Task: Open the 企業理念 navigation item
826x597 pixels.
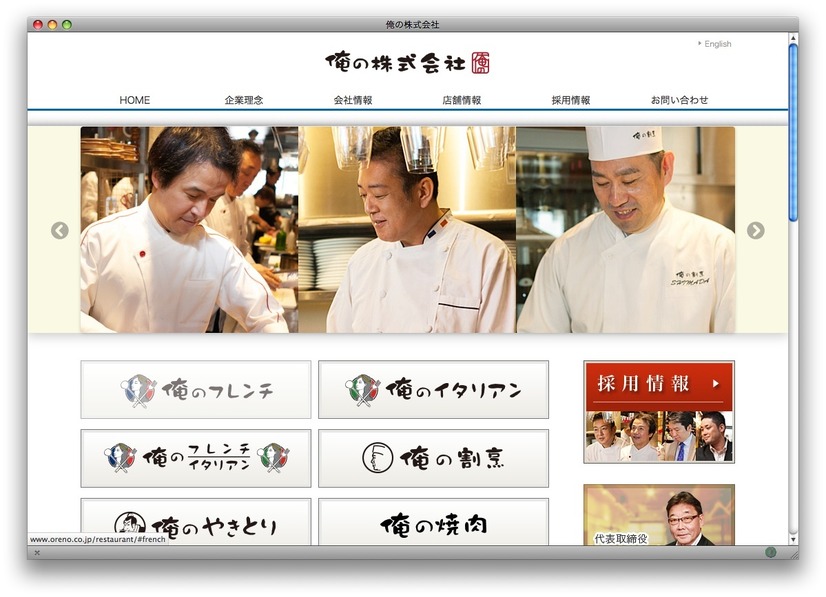Action: (244, 100)
